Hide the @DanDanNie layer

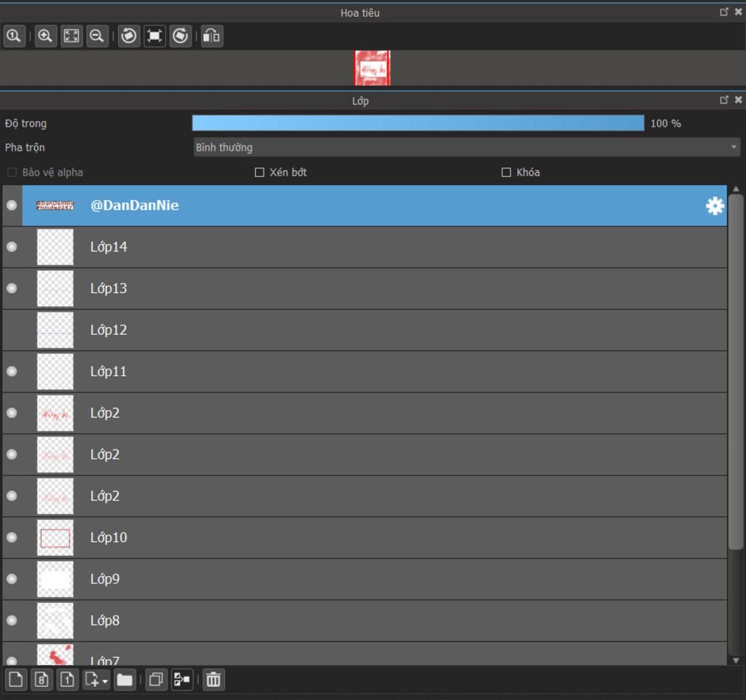tap(12, 205)
